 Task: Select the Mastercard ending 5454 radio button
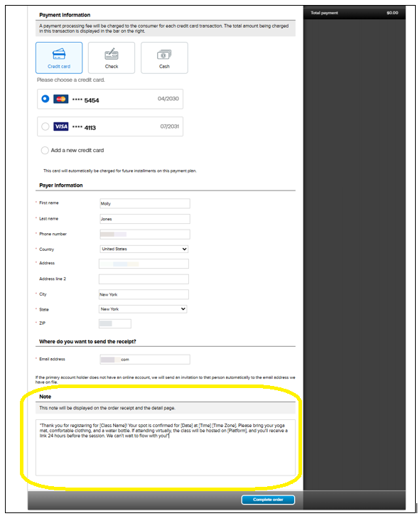[45, 99]
